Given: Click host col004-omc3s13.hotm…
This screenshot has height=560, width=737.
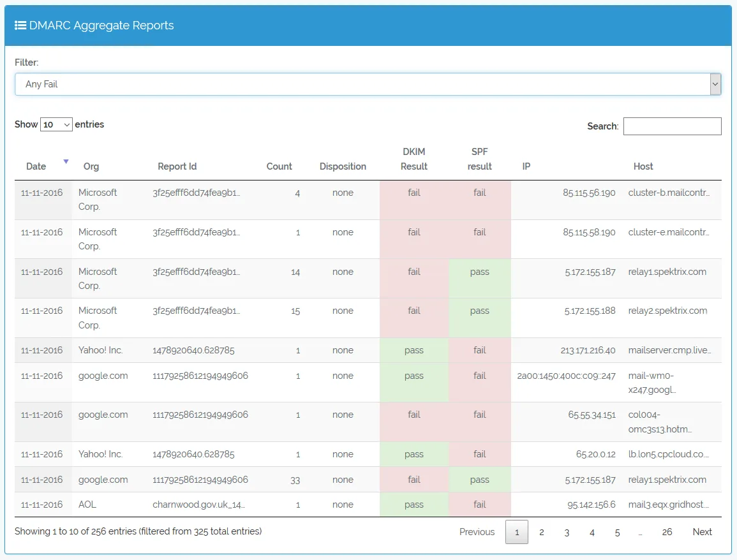Looking at the screenshot, I should click(x=660, y=422).
